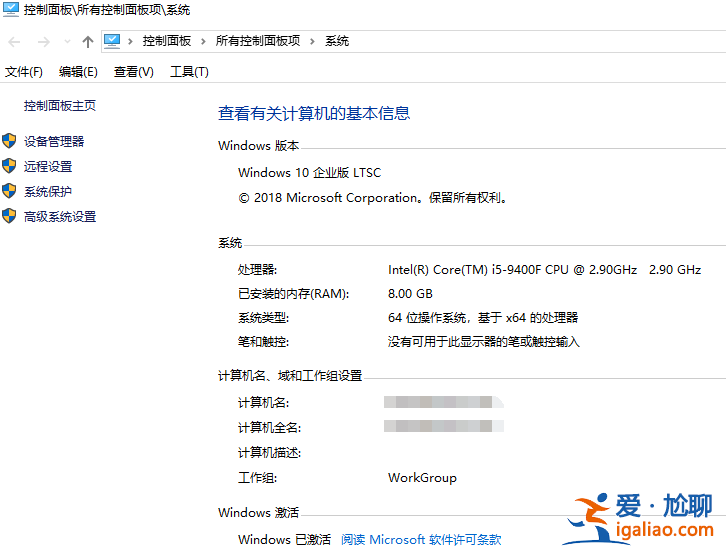This screenshot has width=726, height=557.
Task: Click shield icon beside 高级系统设置
Action: (x=9, y=216)
